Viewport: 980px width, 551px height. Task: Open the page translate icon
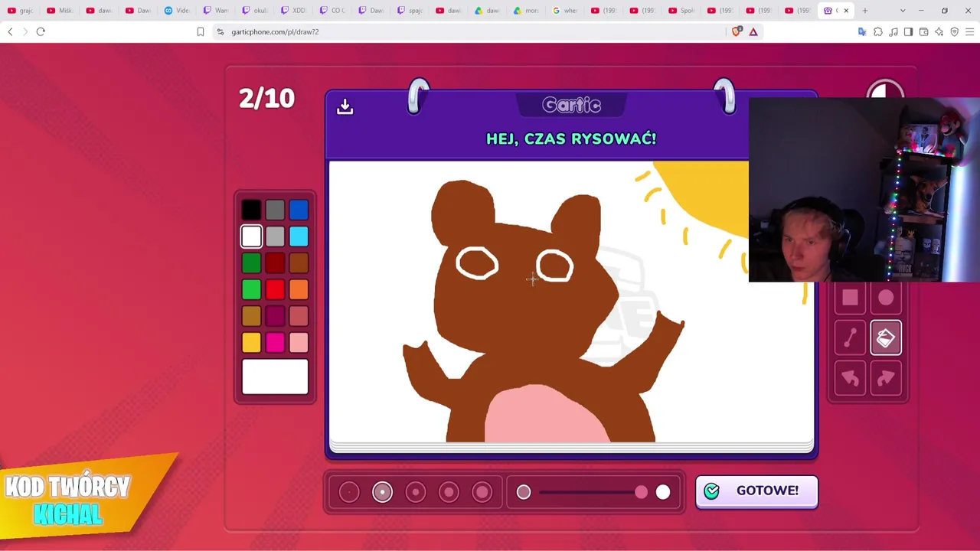(x=862, y=31)
